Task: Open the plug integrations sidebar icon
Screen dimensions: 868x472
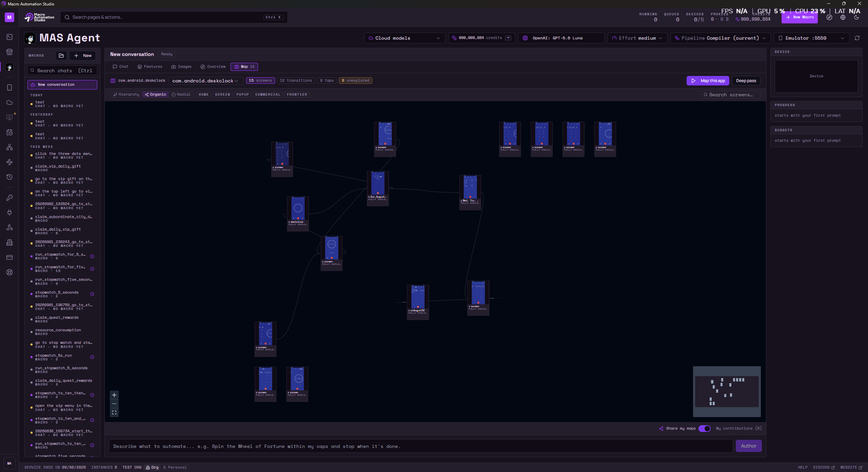Action: point(9,213)
